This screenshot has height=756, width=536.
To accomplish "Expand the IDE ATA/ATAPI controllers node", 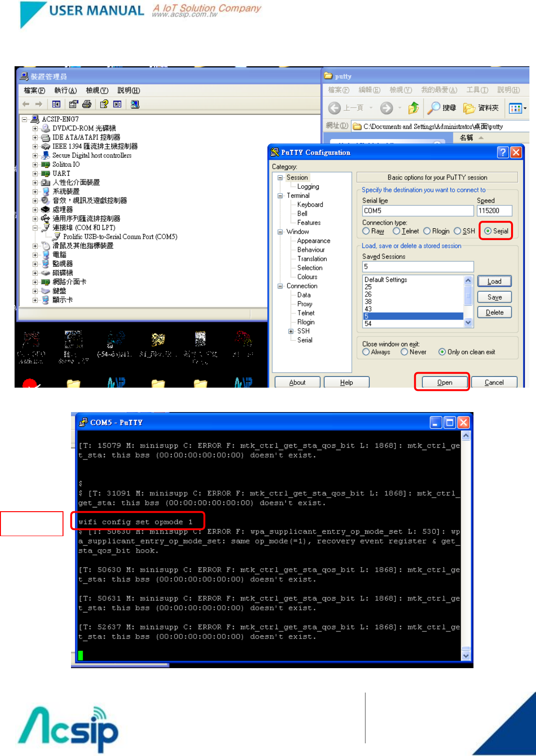I will [x=35, y=137].
